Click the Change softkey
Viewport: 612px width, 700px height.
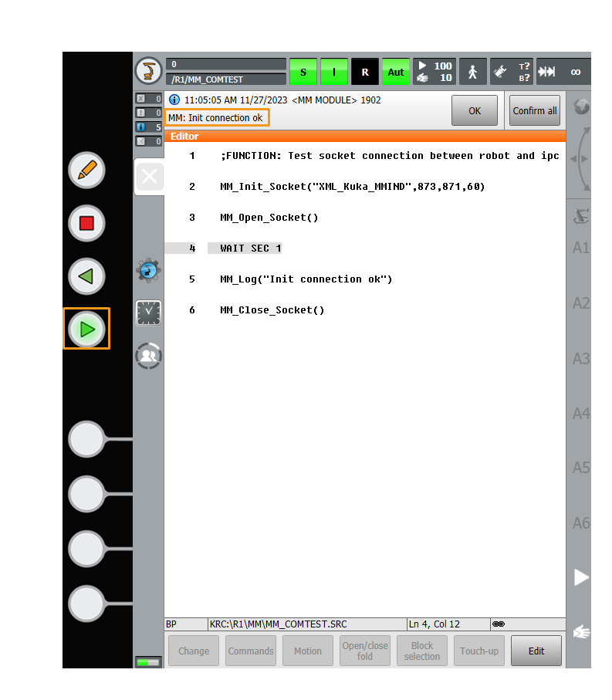click(193, 651)
